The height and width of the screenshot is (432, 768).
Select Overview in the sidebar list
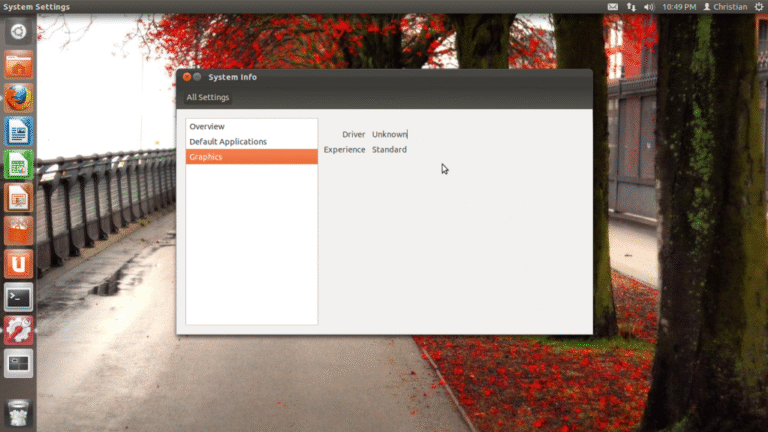pyautogui.click(x=207, y=127)
